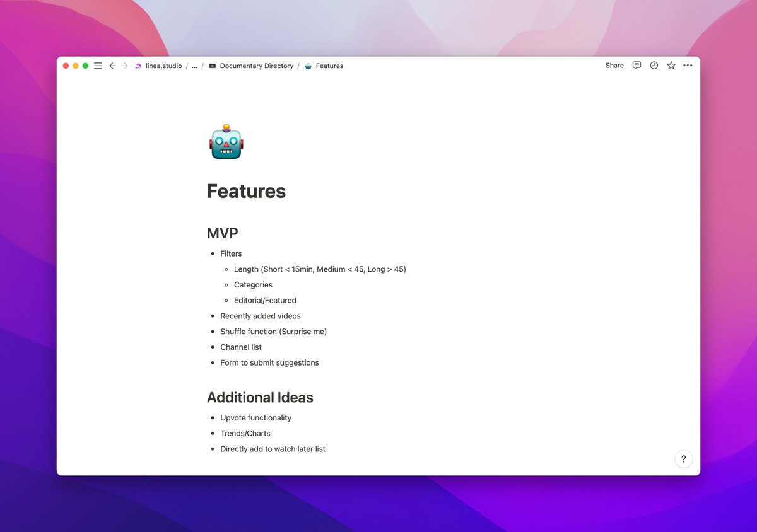Click the Features page title
Screen dimensions: 757x532
[246, 191]
